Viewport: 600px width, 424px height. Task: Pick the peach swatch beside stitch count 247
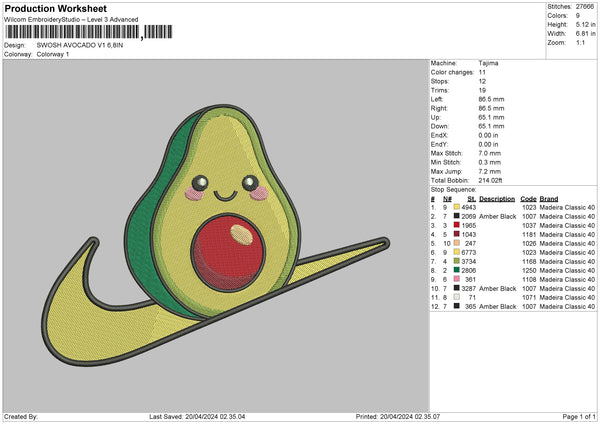pos(457,243)
